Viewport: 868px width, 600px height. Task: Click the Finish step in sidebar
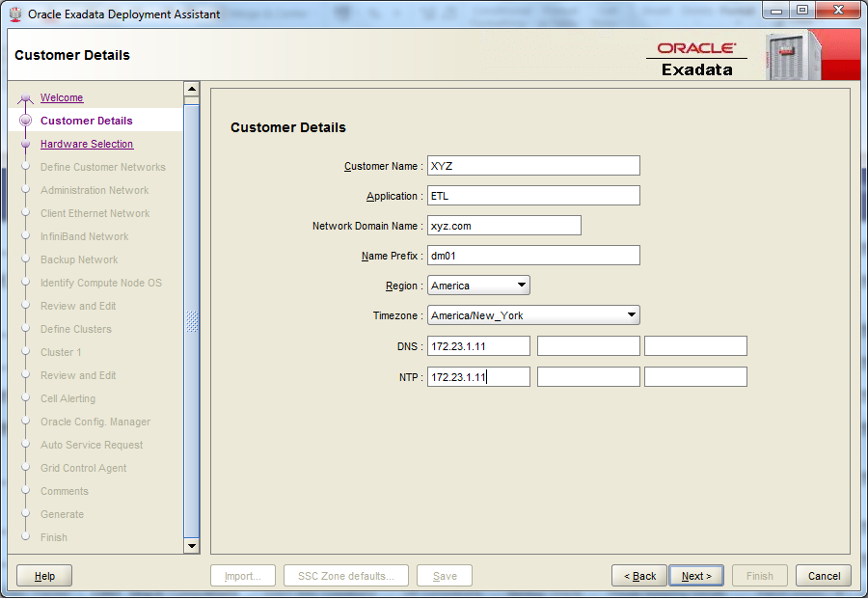(x=54, y=537)
